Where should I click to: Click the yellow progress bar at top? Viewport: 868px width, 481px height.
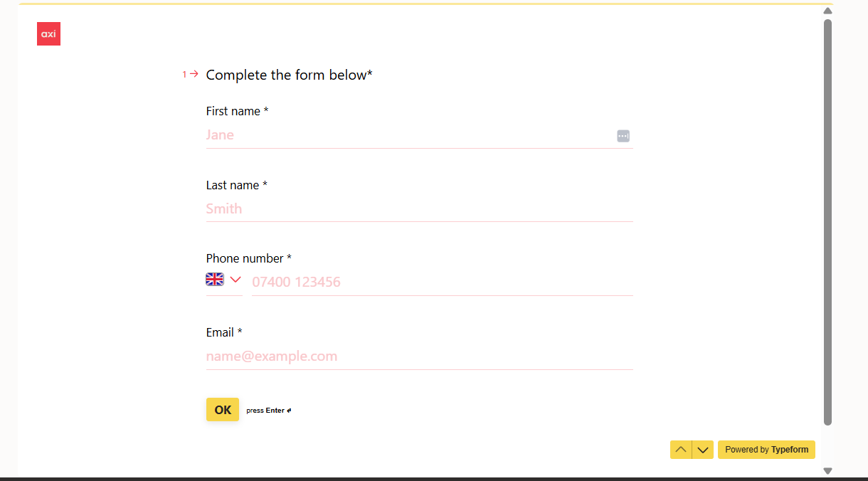pos(425,4)
